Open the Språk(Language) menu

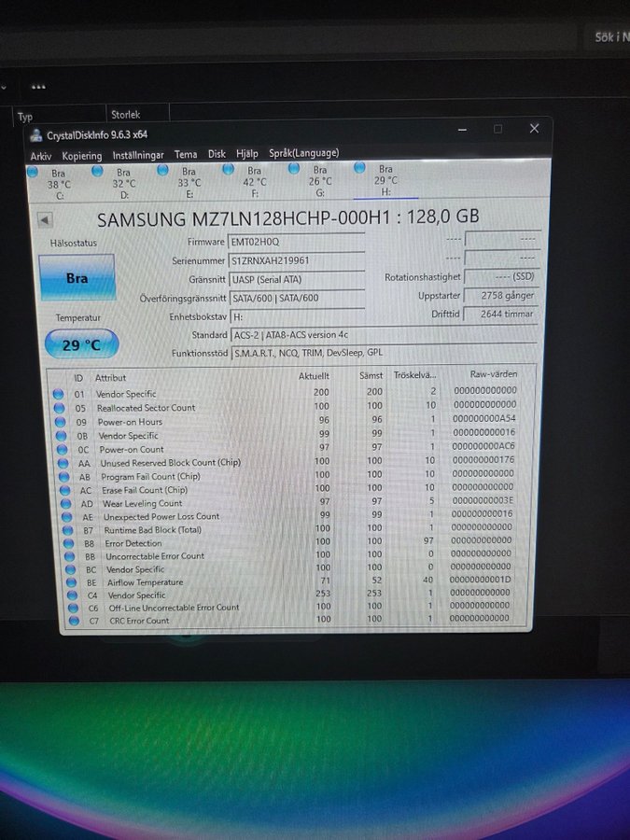(303, 153)
